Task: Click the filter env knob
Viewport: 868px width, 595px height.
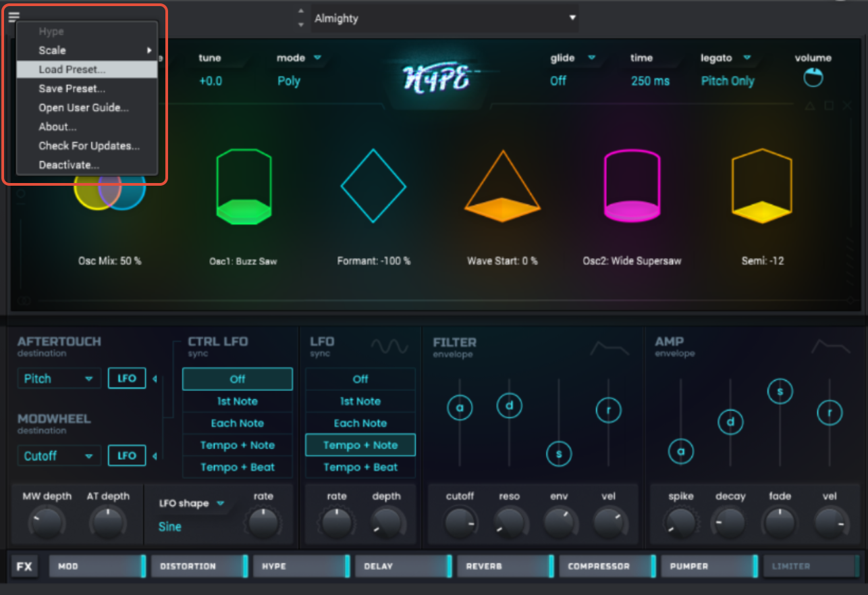Action: [559, 523]
